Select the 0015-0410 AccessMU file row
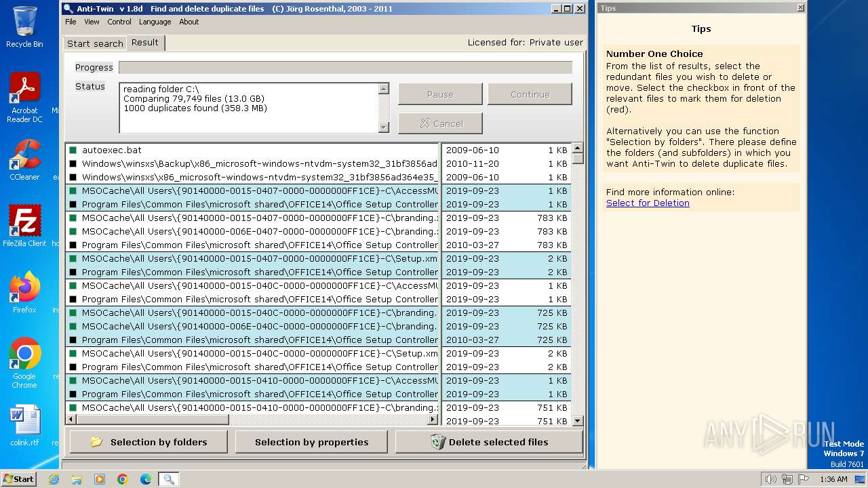Image resolution: width=868 pixels, height=488 pixels. 252,381
